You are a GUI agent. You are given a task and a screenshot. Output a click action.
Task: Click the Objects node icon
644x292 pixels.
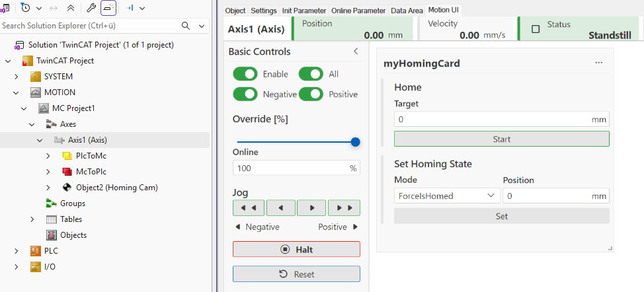coord(52,235)
